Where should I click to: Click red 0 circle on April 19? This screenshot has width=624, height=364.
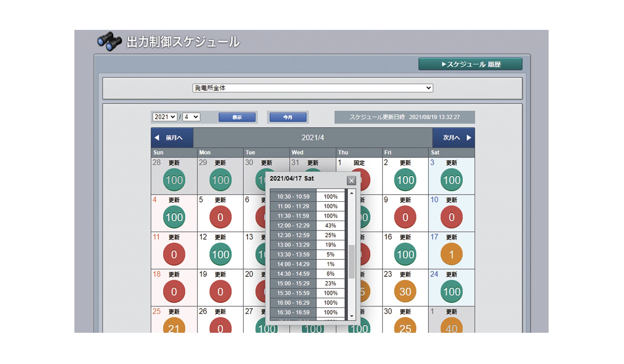coord(220,292)
